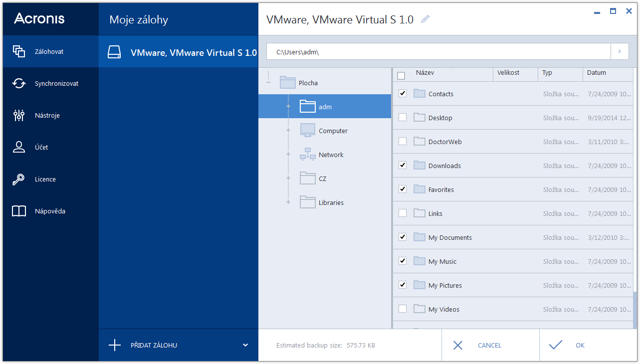Click the pencil rename icon by title
The image size is (640, 364).
(x=425, y=19)
